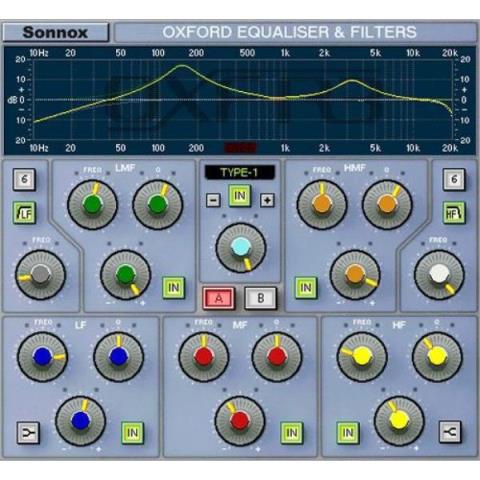Click the minus button beside master IN

point(213,200)
